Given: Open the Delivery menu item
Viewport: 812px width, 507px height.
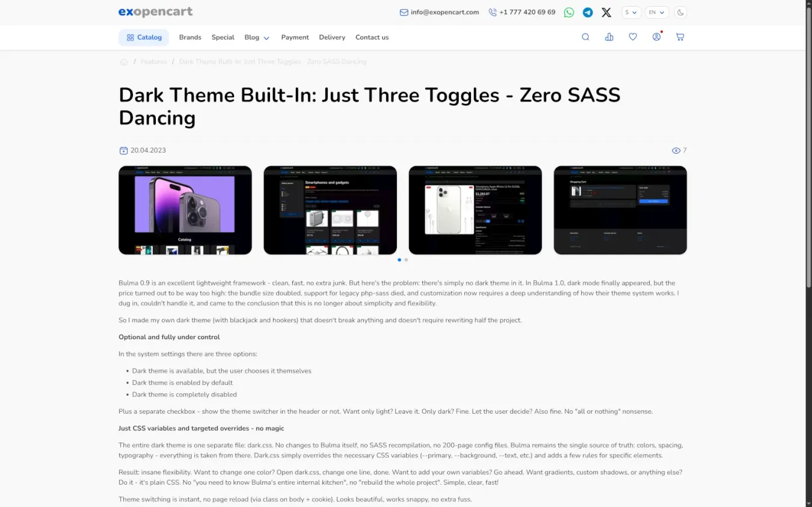Looking at the screenshot, I should click(x=332, y=37).
